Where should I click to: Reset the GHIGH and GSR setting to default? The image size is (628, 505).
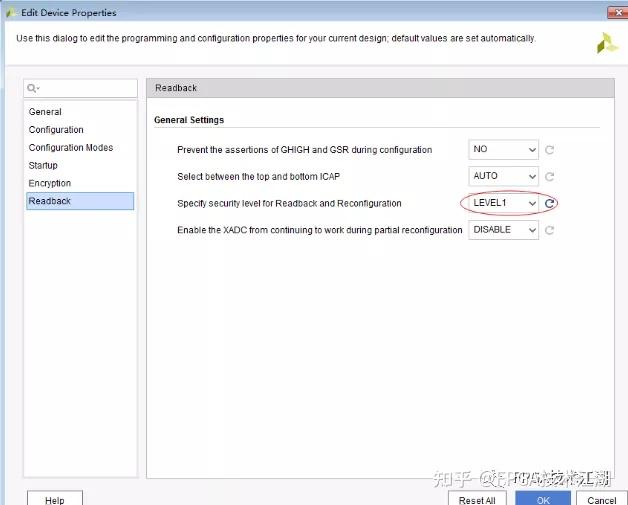tap(549, 150)
